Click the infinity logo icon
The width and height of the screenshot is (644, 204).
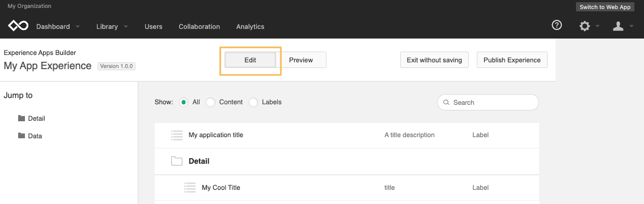pyautogui.click(x=18, y=26)
